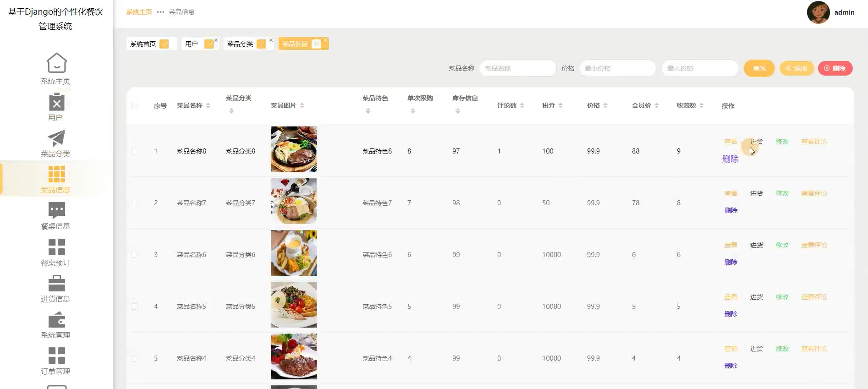Sort by 单次限购 column arrows
Image resolution: width=868 pixels, height=389 pixels.
click(413, 111)
